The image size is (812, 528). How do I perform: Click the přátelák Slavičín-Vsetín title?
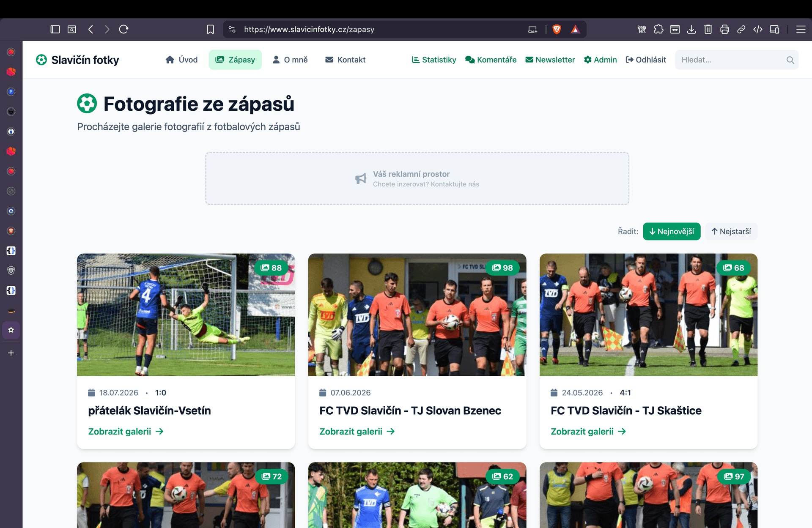coord(149,410)
